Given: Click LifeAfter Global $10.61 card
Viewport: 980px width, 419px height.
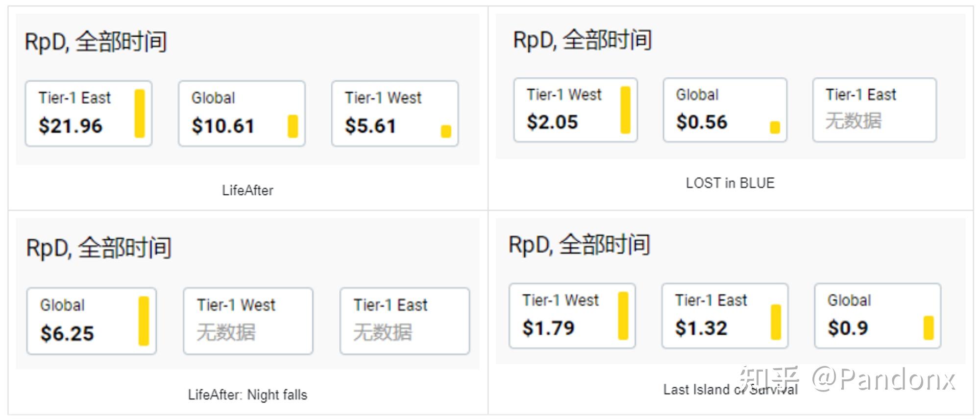Looking at the screenshot, I should (x=241, y=114).
